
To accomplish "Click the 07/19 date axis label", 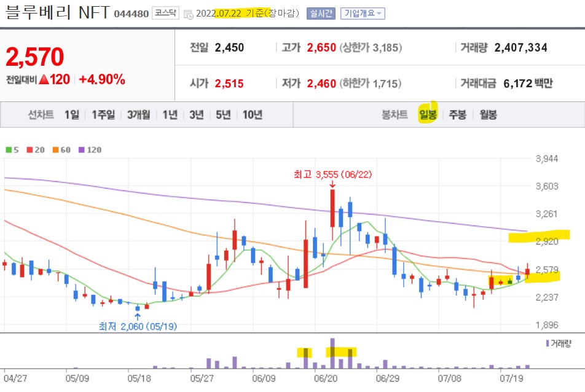I will pos(511,378).
